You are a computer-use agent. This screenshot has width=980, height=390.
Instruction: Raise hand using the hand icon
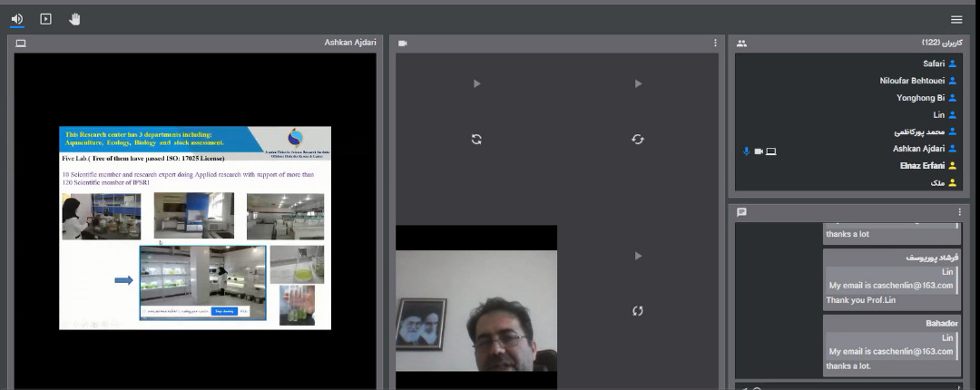(x=74, y=19)
